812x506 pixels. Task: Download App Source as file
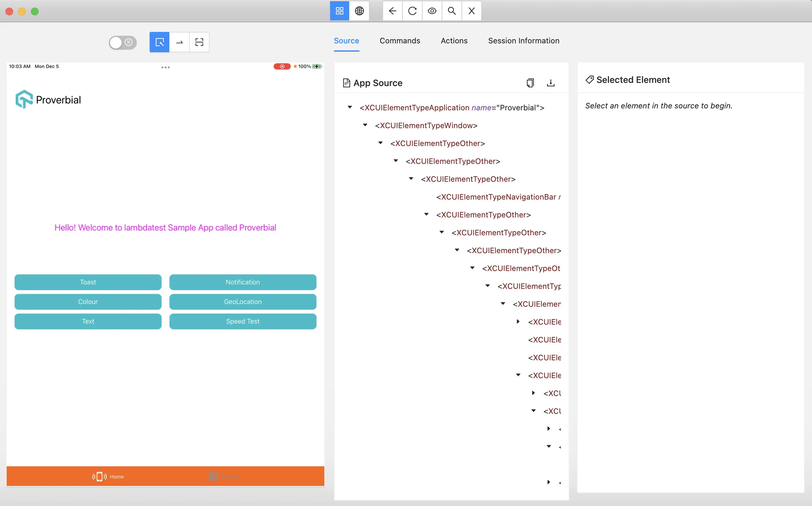550,83
